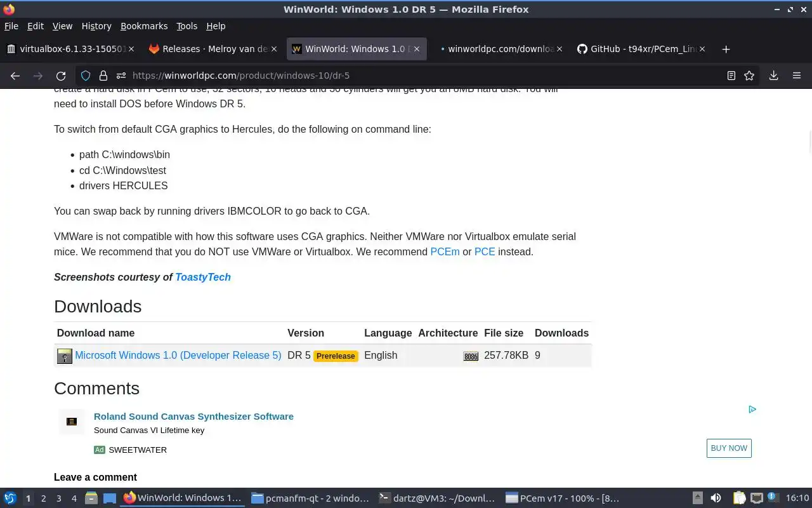Open Roland Sound Canvas Synthesizer Software ad link
This screenshot has height=508, width=812.
[193, 417]
